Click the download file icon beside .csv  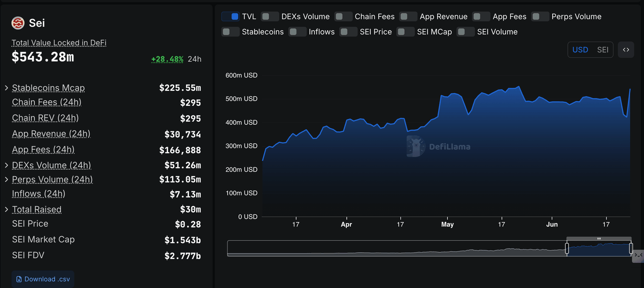(x=19, y=279)
